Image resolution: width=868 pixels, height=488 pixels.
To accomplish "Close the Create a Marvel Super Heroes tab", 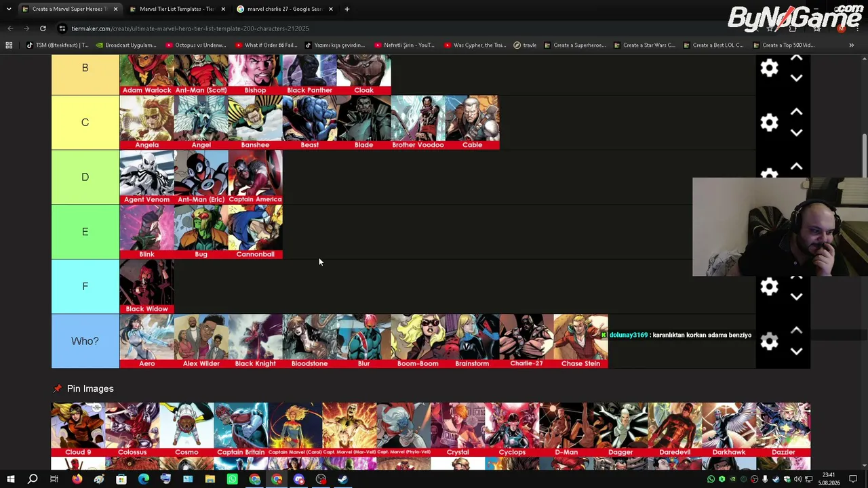I will coord(115,9).
